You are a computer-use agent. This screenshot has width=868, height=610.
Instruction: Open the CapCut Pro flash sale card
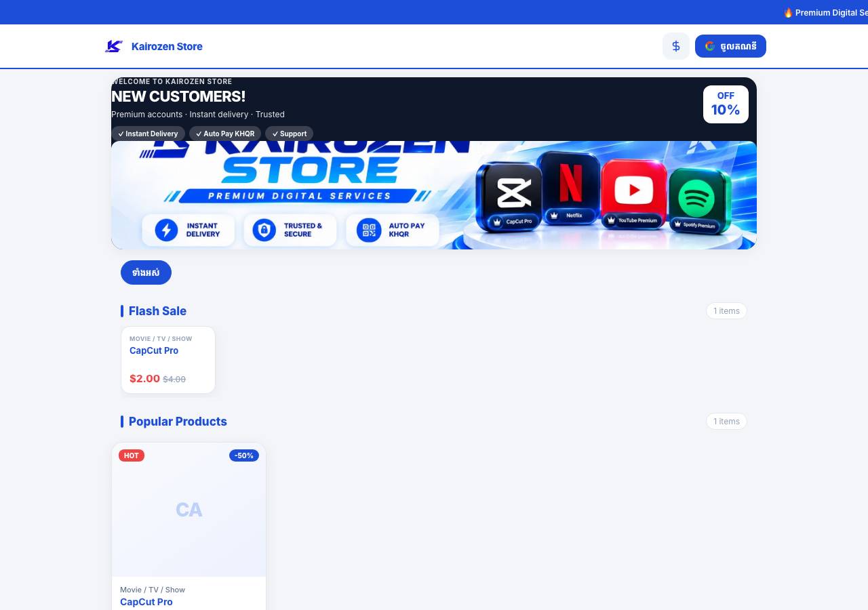[168, 360]
